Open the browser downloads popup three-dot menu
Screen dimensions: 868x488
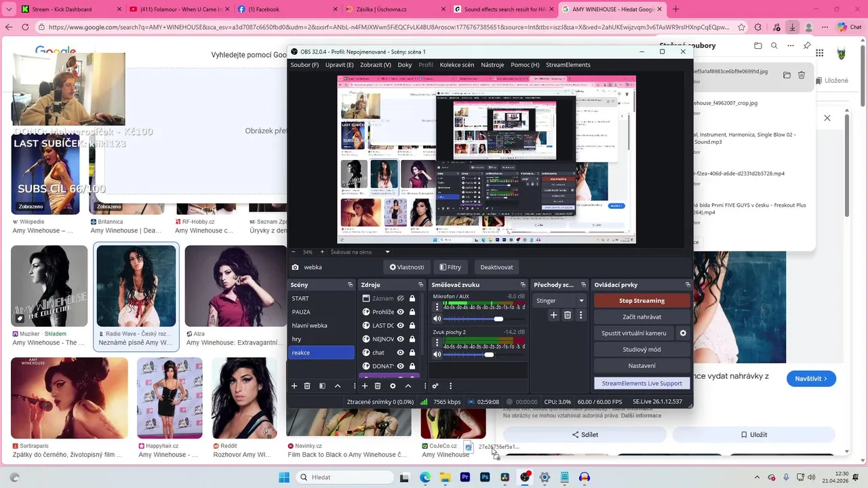pyautogui.click(x=791, y=46)
